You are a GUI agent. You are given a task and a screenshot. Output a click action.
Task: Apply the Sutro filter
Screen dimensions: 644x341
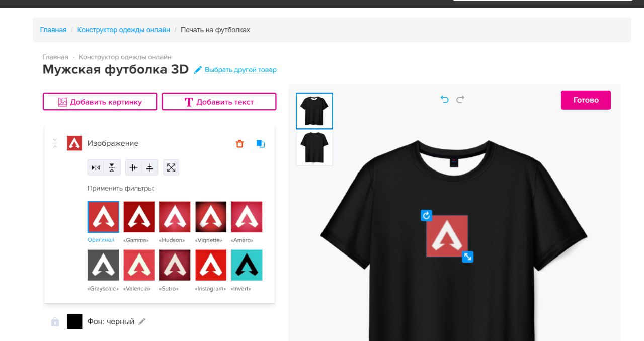(175, 265)
